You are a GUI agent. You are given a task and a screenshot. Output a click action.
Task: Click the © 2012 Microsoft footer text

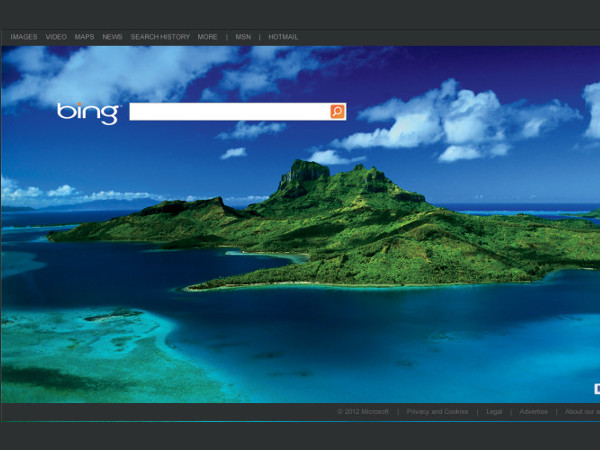[363, 412]
